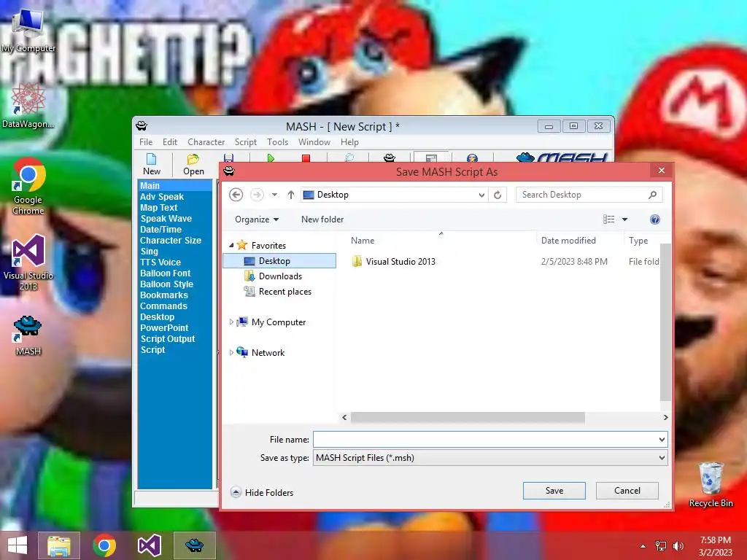747x560 pixels.
Task: Click the New folder button
Action: [x=322, y=219]
